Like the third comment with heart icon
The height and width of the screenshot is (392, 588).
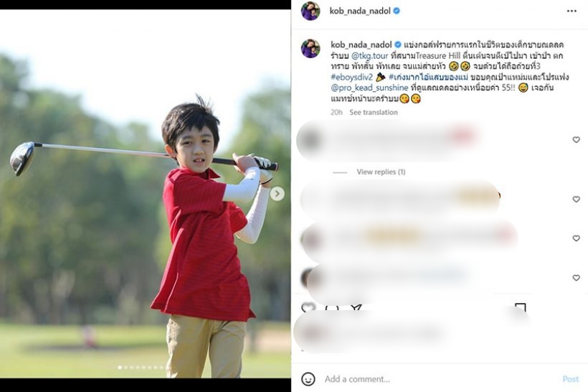[576, 238]
